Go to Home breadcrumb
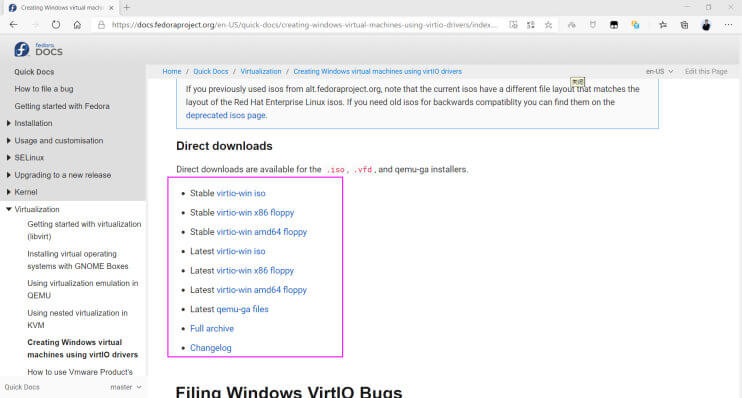Image resolution: width=742 pixels, height=398 pixels. tap(172, 71)
